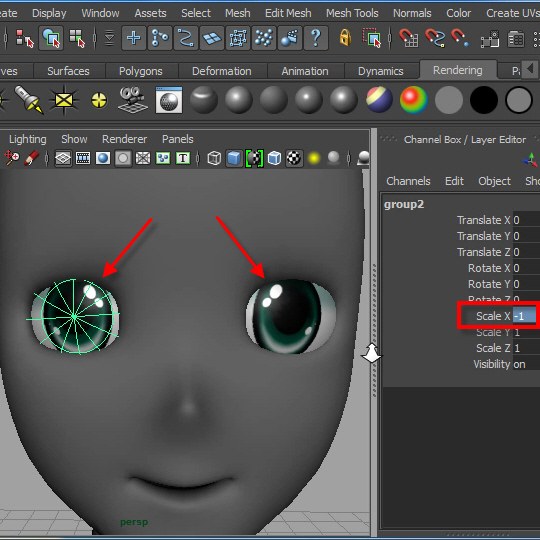Toggle the handles selection mask plus icon
The width and height of the screenshot is (540, 540).
[134, 38]
